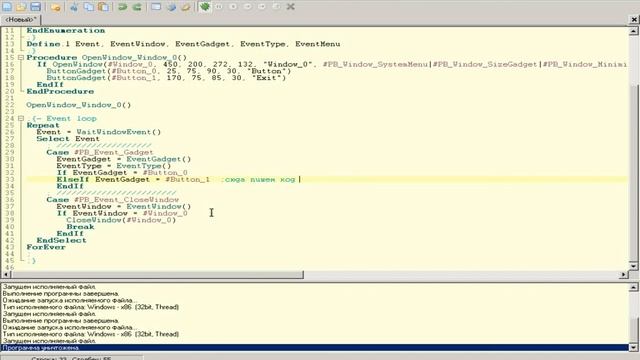Click the editor vertical scrollbar thumb
This screenshot has width=640, height=360.
(633, 172)
